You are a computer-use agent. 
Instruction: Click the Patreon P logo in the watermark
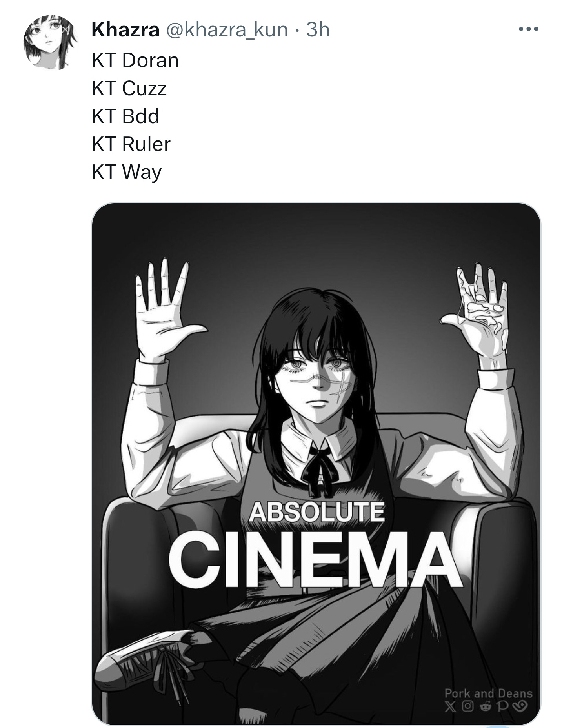(x=502, y=706)
